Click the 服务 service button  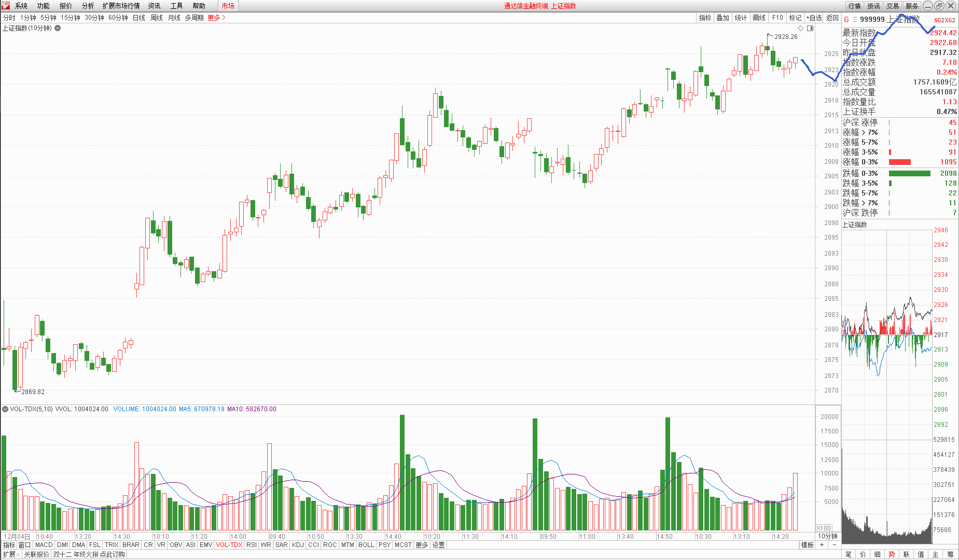(x=912, y=6)
